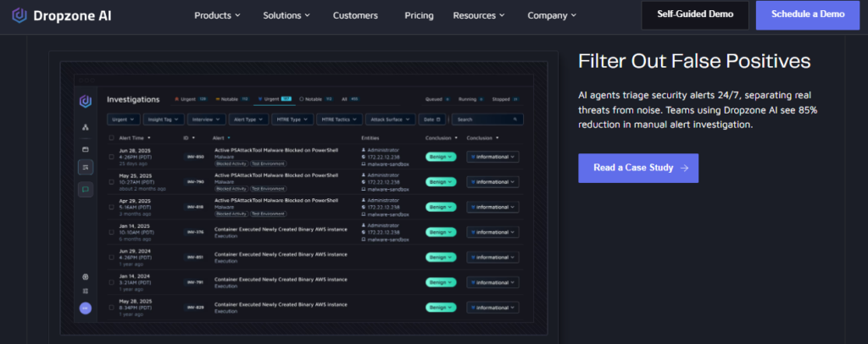Open the Insight Tag filter dropdown
This screenshot has height=344, width=868.
pyautogui.click(x=164, y=119)
